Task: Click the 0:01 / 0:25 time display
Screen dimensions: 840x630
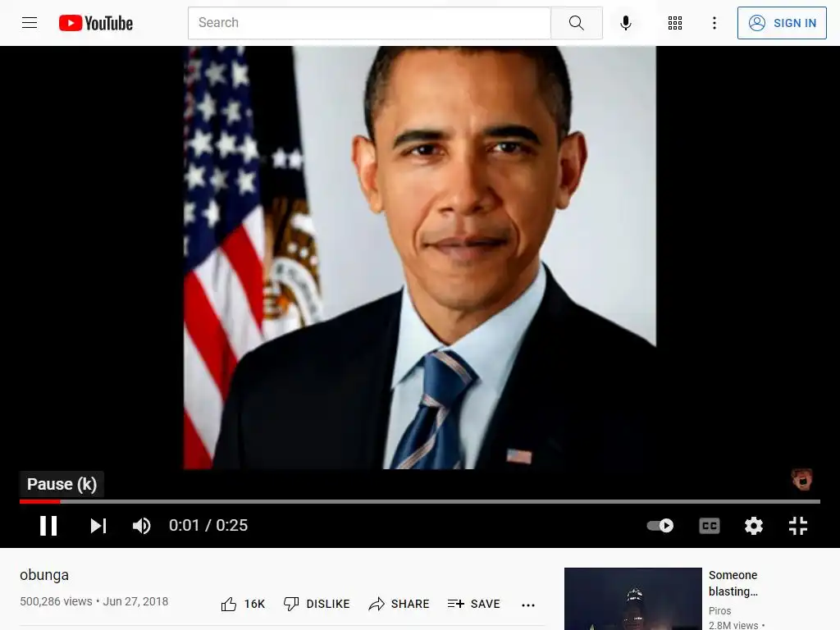Action: (x=208, y=526)
